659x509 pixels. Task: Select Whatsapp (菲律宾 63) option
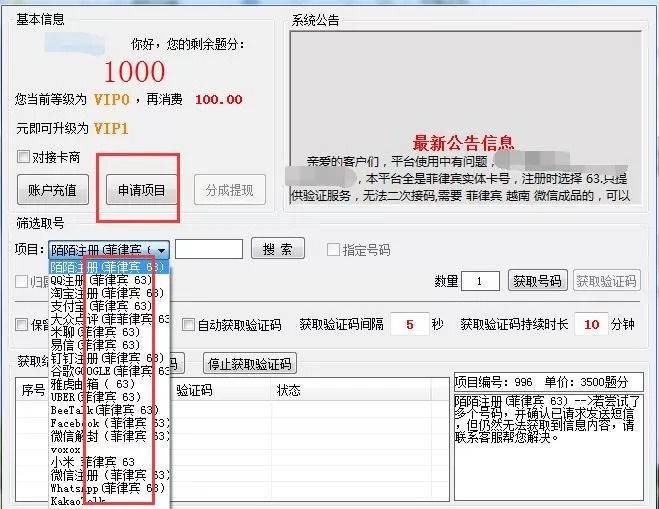click(109, 488)
